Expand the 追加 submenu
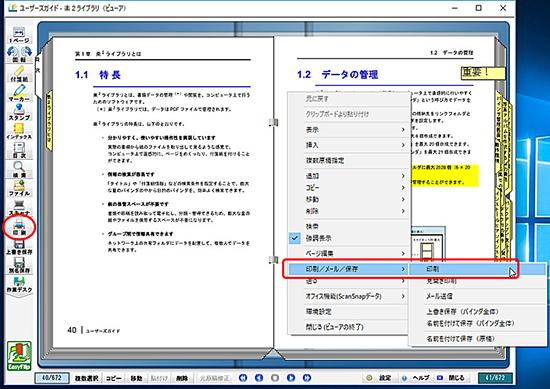550x389 pixels. (x=349, y=176)
